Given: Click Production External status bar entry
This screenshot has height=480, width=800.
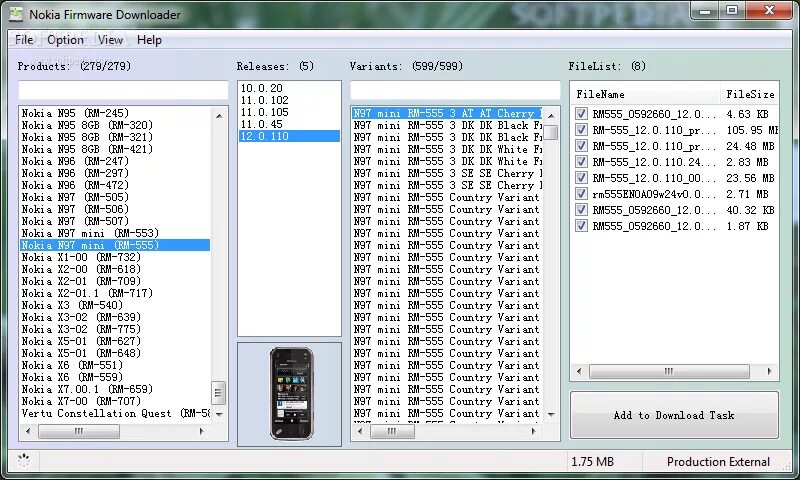Looking at the screenshot, I should tap(718, 462).
